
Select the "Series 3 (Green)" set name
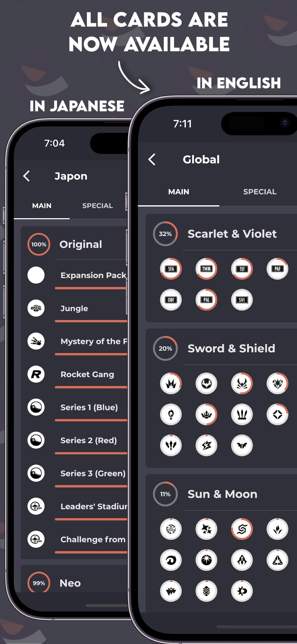[x=93, y=473]
